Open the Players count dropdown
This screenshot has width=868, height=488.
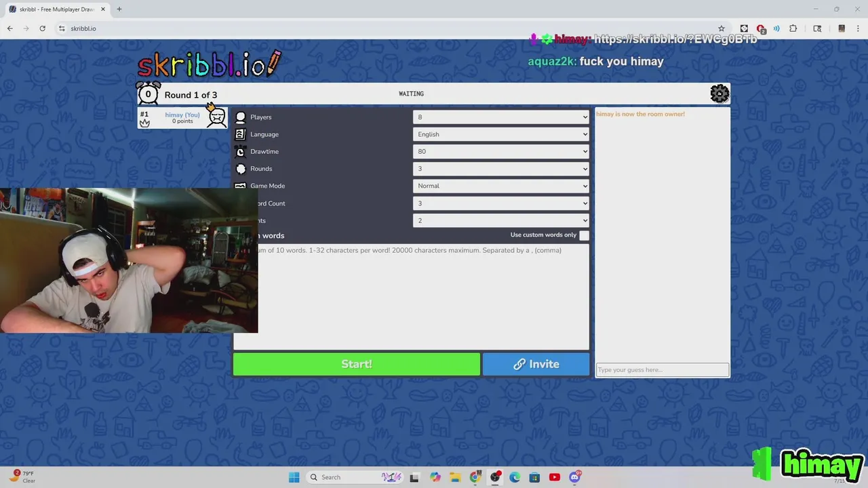click(500, 117)
